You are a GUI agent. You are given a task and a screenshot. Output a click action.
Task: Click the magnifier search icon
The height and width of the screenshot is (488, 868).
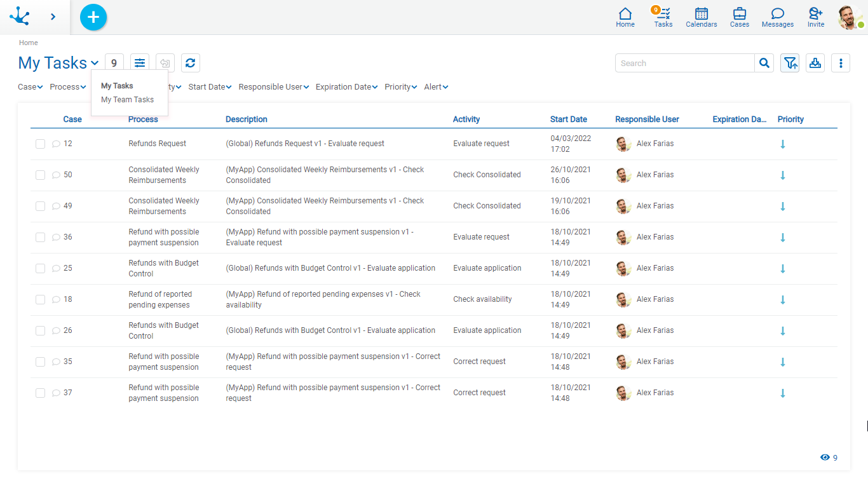click(764, 63)
